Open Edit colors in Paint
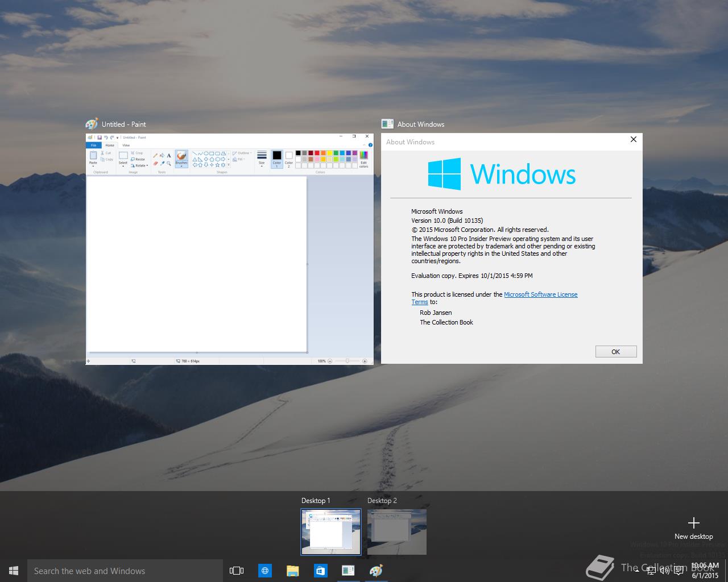The image size is (728, 582). (363, 159)
